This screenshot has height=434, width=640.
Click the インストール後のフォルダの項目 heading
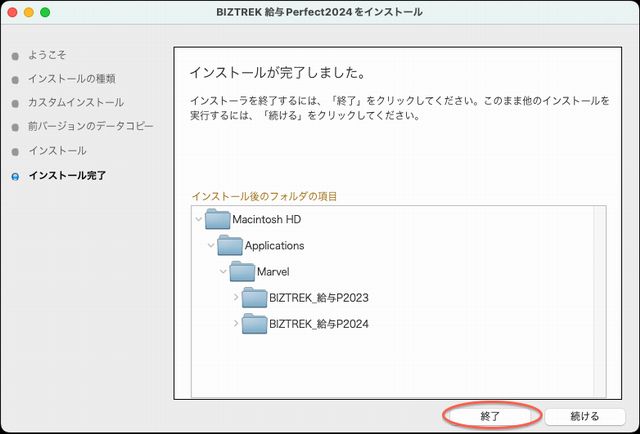tap(264, 196)
